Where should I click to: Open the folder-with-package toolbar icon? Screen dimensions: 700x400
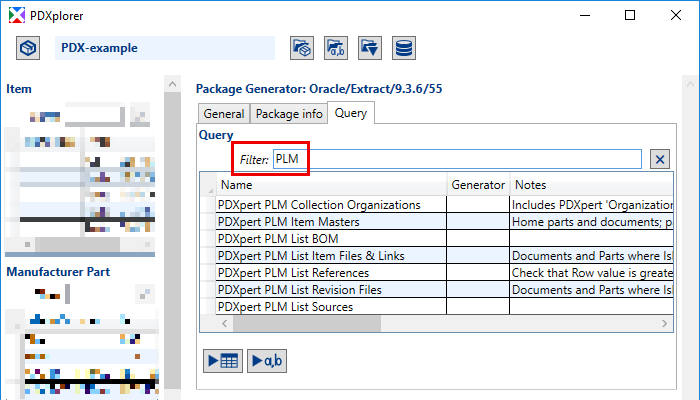coord(302,48)
